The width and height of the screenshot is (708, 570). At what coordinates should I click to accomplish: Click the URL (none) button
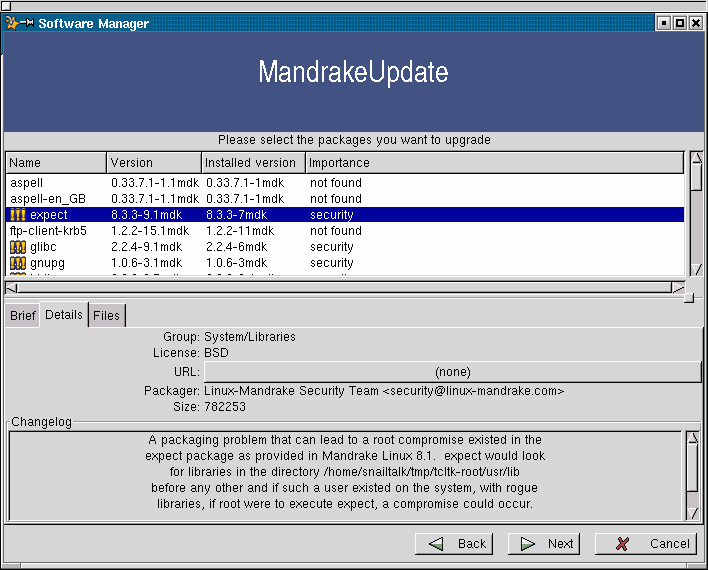click(452, 372)
